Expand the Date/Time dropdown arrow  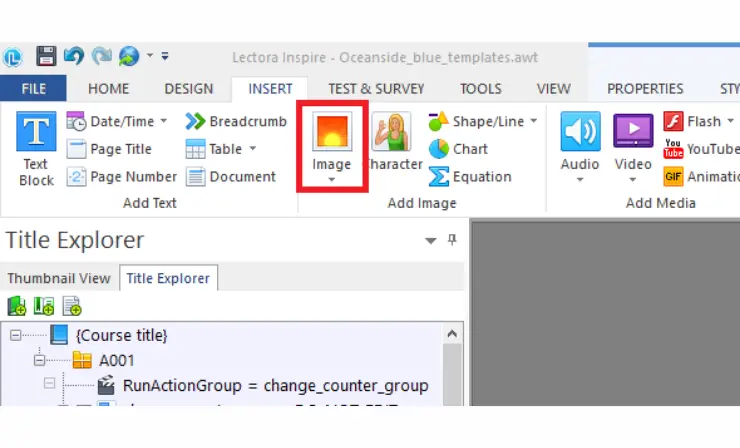click(x=164, y=121)
